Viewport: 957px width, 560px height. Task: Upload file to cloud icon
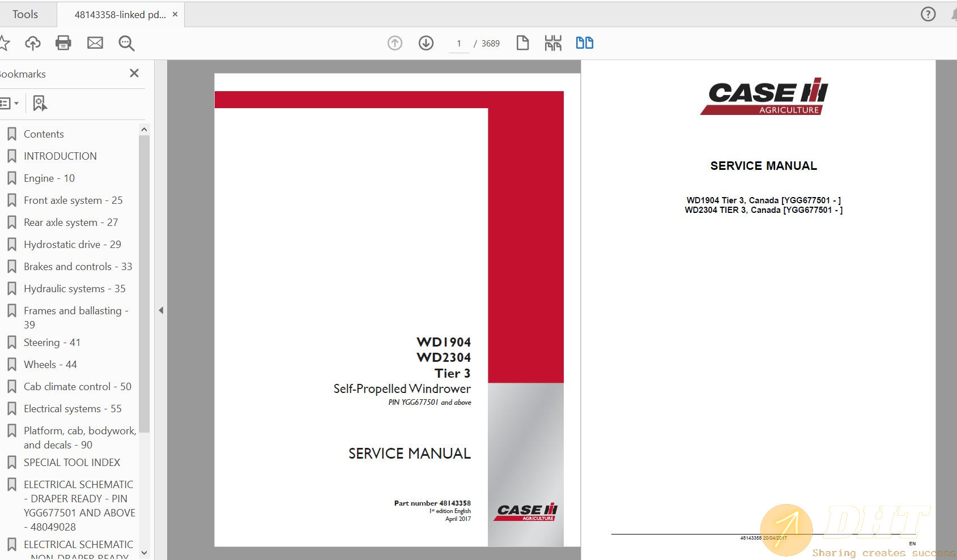point(33,43)
